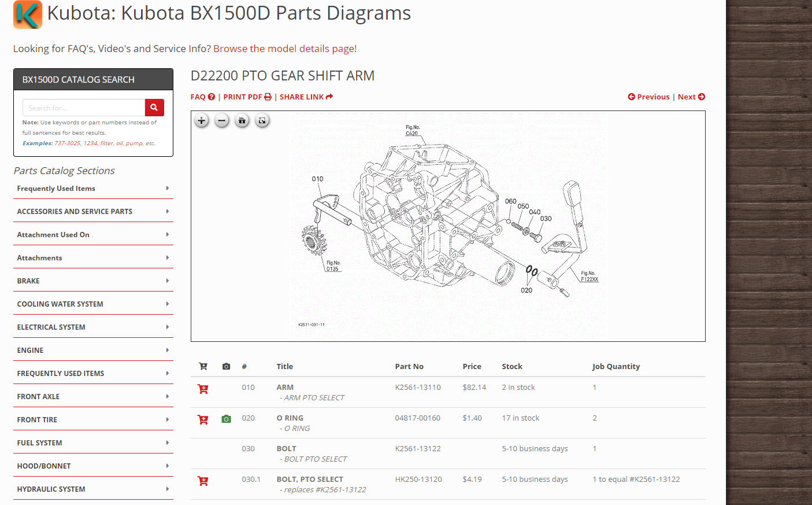Add ARM K2561-13110 to cart
Image resolution: width=812 pixels, height=505 pixels.
pos(203,389)
